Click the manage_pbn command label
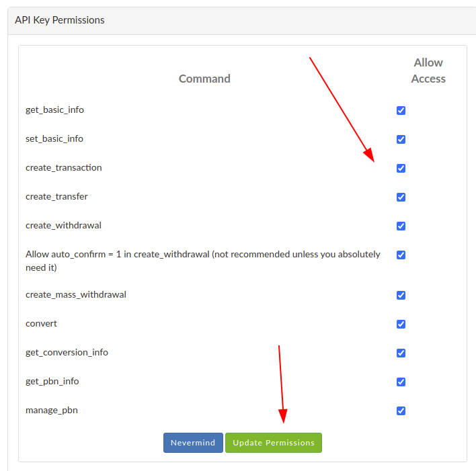476x471 pixels. click(x=52, y=410)
